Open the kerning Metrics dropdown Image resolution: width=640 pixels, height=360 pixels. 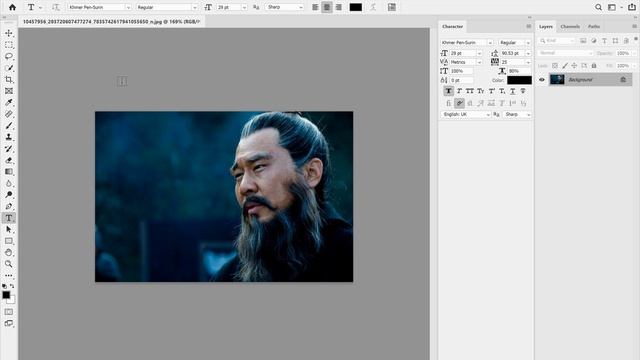pyautogui.click(x=479, y=62)
